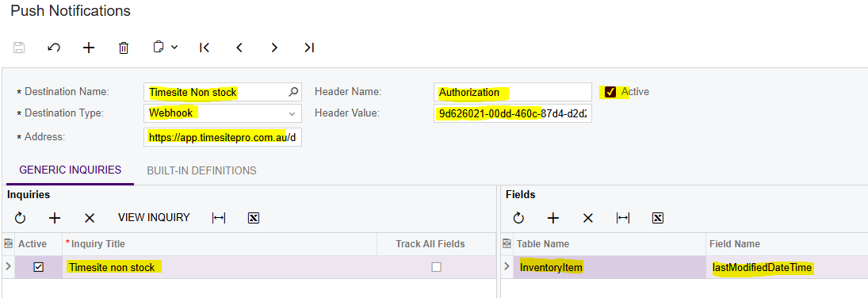Fit columns in the Inquiries grid
The width and height of the screenshot is (868, 298).
(x=219, y=218)
